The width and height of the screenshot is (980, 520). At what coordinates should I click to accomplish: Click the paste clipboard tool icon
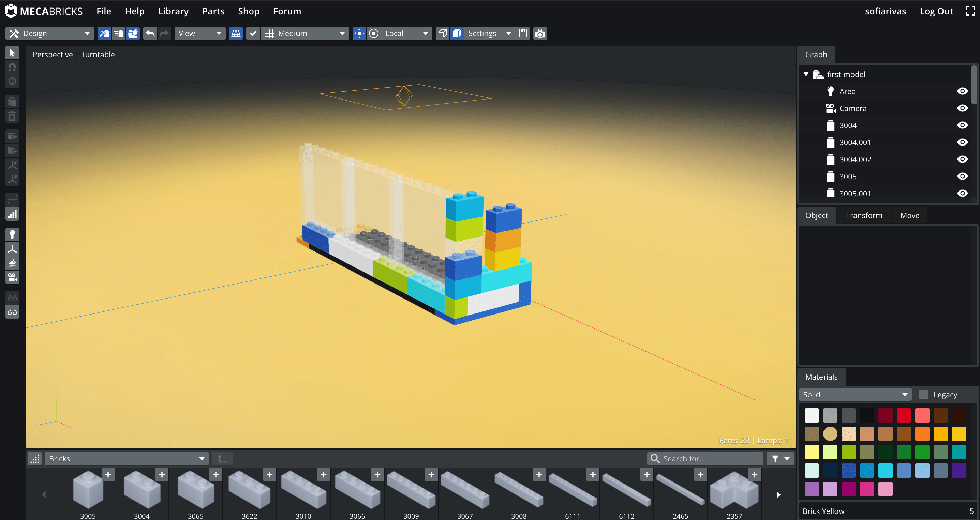tap(12, 102)
